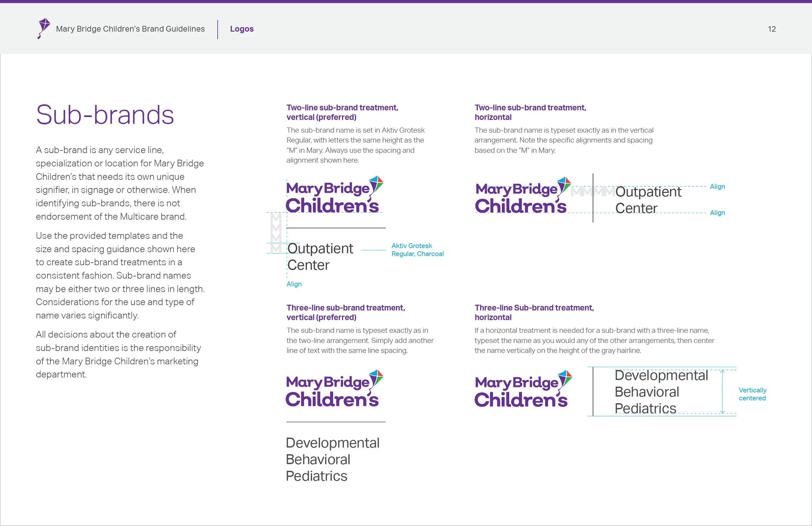Click the paragraph starting "All decisions about the creation"
The height and width of the screenshot is (526, 812).
tap(118, 354)
